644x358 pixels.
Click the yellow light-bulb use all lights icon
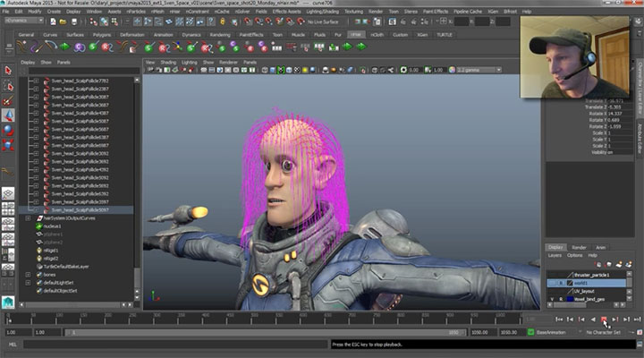(305, 71)
